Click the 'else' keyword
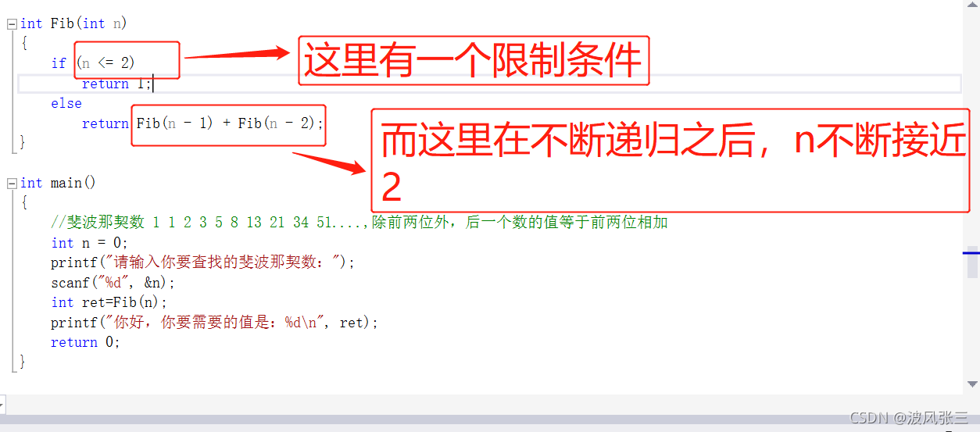The width and height of the screenshot is (980, 432). 66,103
